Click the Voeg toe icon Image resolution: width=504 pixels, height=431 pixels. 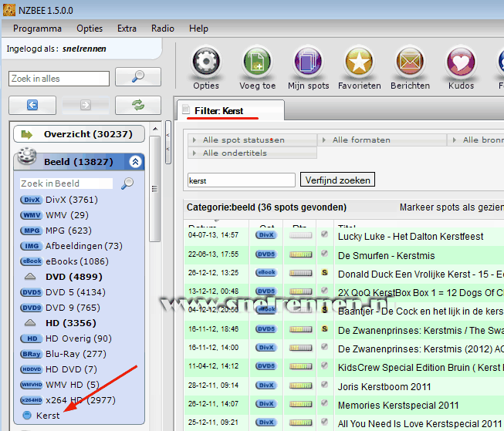[x=257, y=62]
